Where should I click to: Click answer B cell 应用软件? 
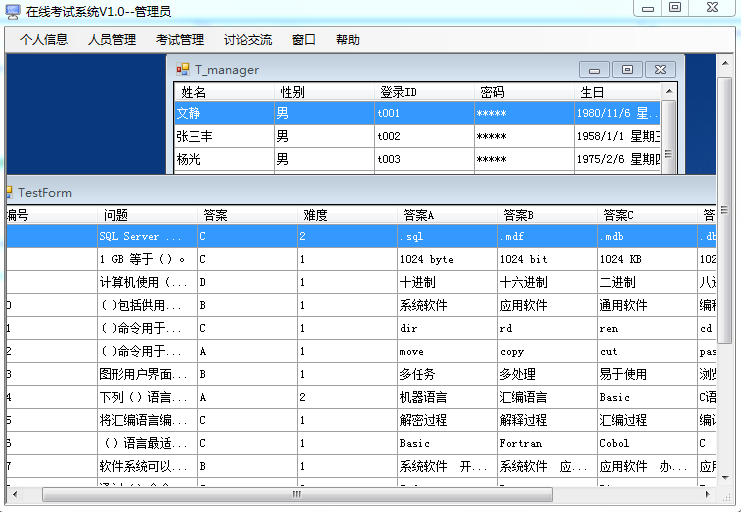point(547,305)
